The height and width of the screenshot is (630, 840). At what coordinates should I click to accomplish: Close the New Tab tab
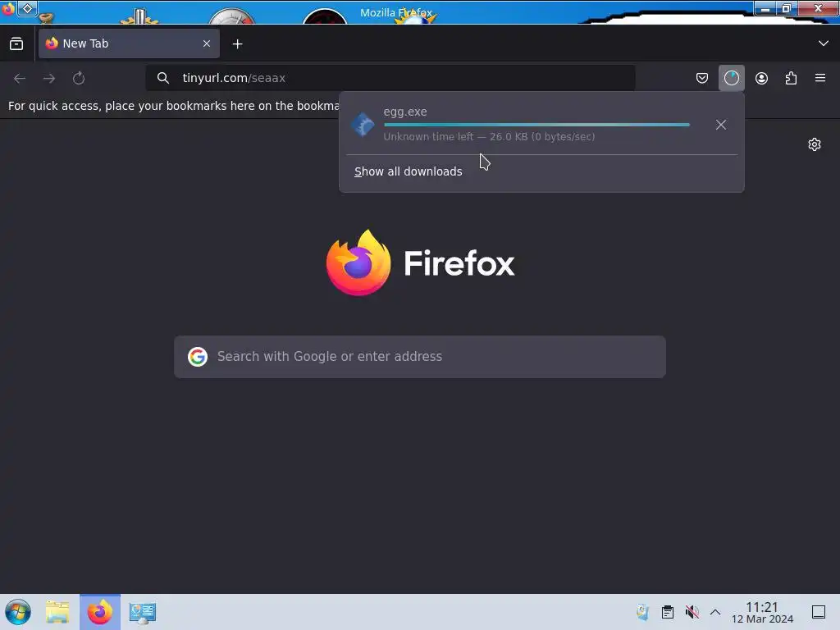pos(207,44)
